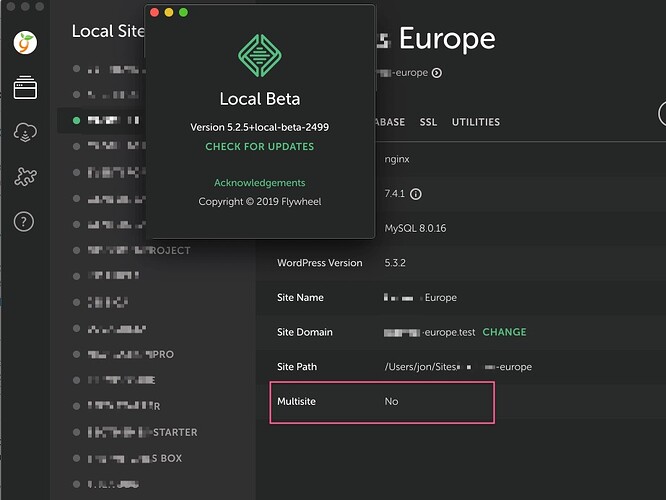Click the Site Path /Users/jon/Sites value
The image size is (666, 500).
point(458,367)
